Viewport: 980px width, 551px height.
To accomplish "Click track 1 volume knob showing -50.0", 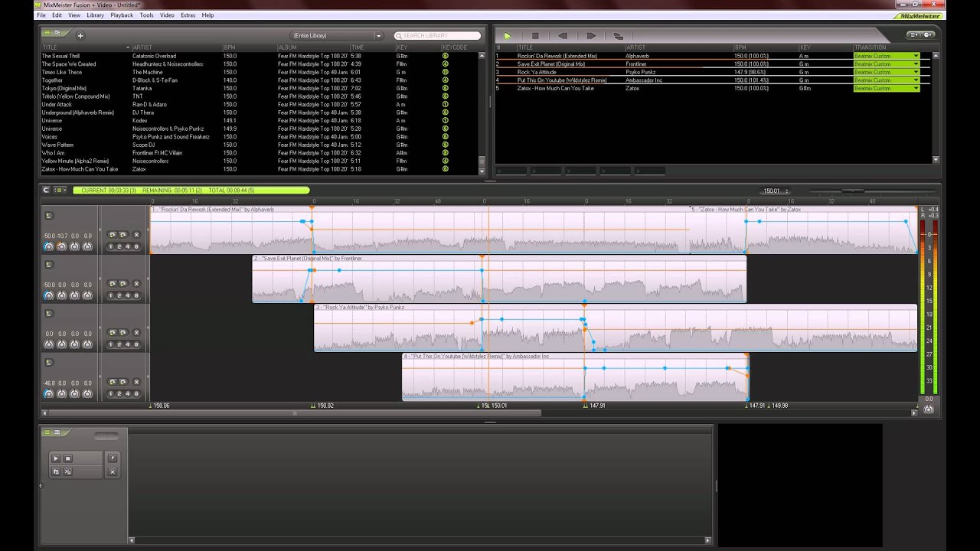I will (49, 246).
